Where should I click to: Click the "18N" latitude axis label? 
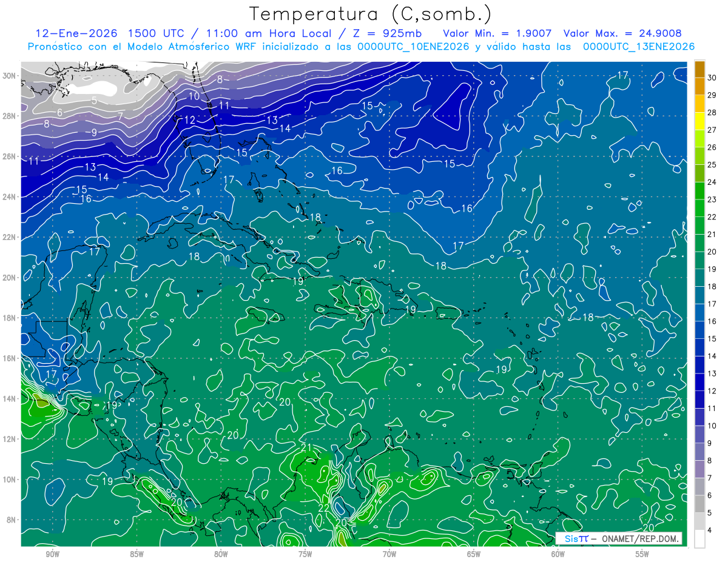[x=9, y=318]
